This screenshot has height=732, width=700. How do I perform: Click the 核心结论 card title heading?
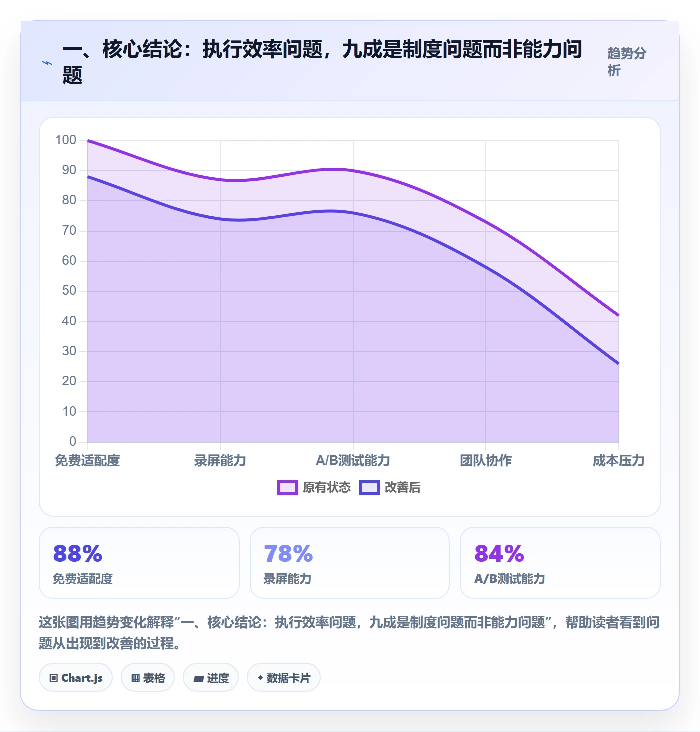click(322, 62)
